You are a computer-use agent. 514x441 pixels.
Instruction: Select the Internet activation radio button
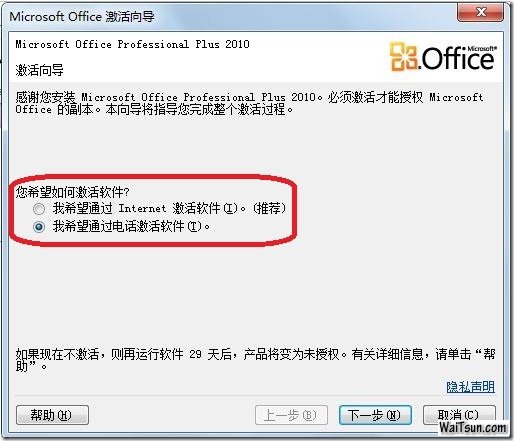[39, 209]
